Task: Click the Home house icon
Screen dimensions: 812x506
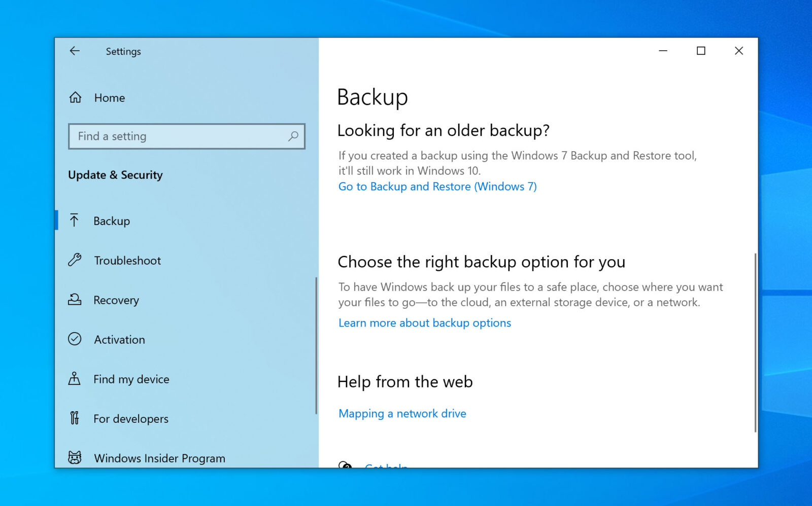Action: tap(75, 97)
